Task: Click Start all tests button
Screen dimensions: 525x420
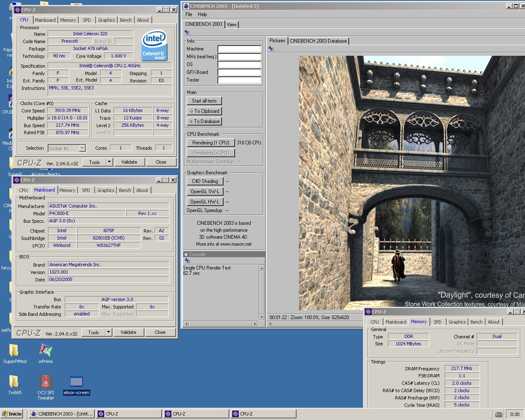Action: [x=204, y=101]
